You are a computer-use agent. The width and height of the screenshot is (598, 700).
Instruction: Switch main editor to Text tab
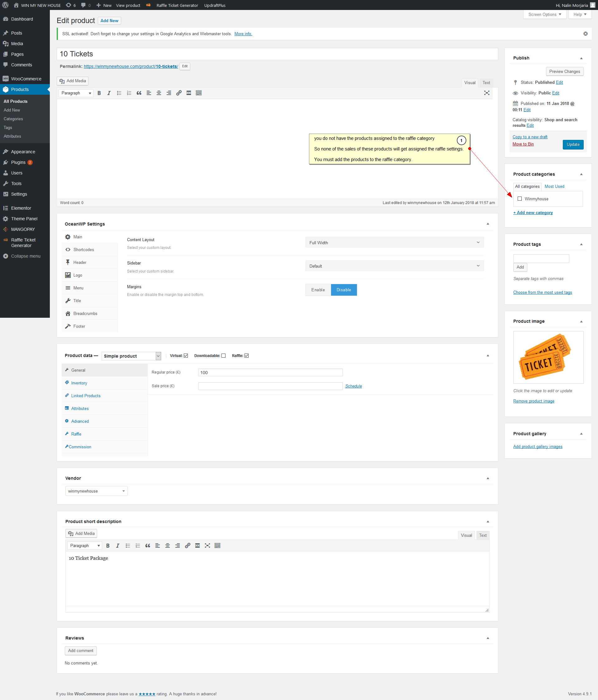486,83
